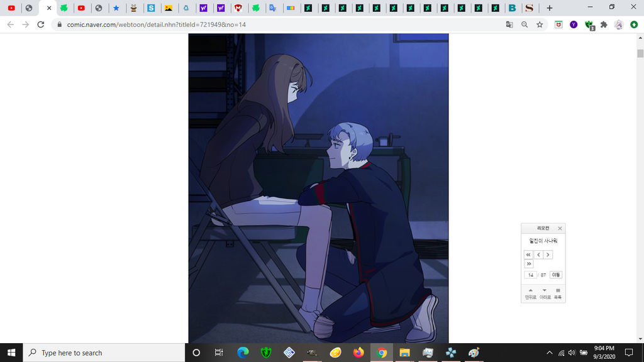The height and width of the screenshot is (362, 644).
Task: Open the purple Y extension
Action: (574, 25)
